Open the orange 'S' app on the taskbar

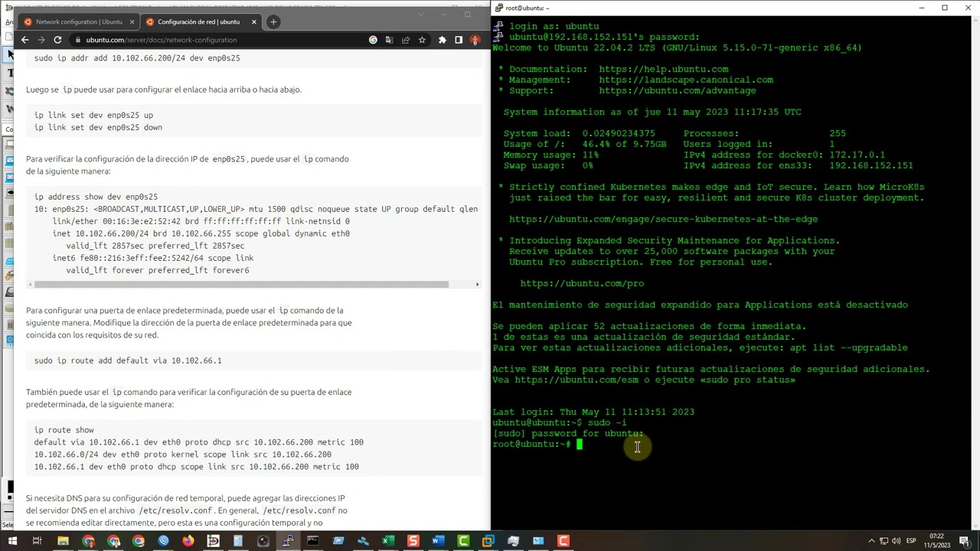[x=413, y=541]
